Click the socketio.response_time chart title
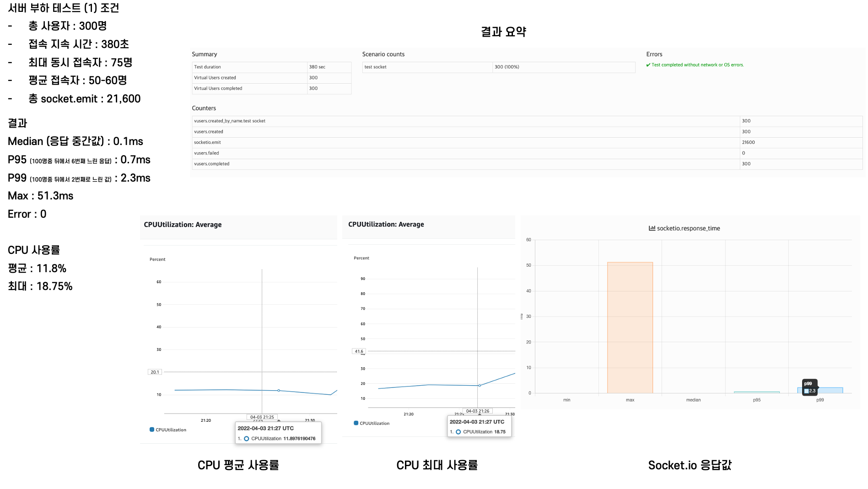Screen dimensions: 868x489 tap(688, 228)
